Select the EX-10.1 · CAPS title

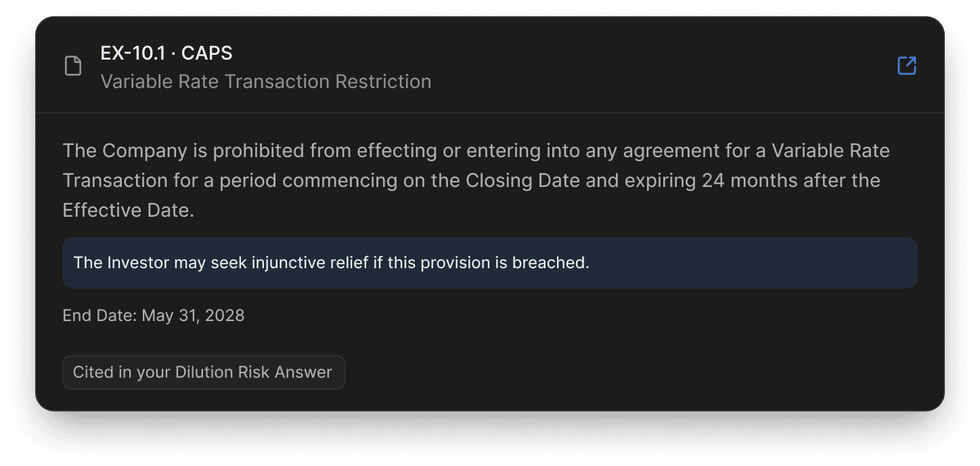click(x=166, y=53)
